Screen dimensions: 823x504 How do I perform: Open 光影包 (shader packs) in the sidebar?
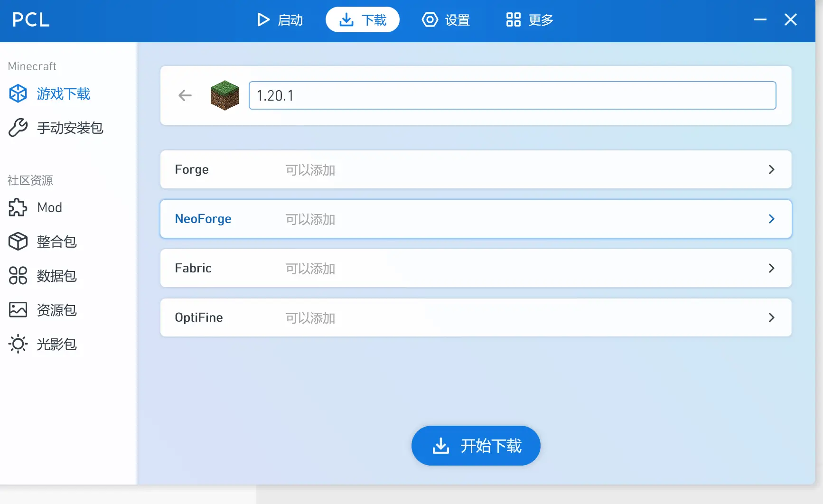pyautogui.click(x=68, y=345)
